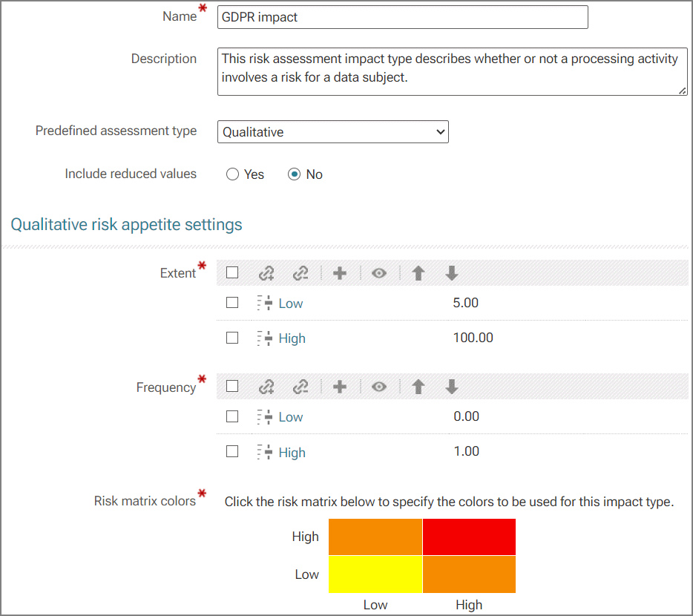Click the link icon in Extent toolbar
This screenshot has width=693, height=616.
click(266, 273)
